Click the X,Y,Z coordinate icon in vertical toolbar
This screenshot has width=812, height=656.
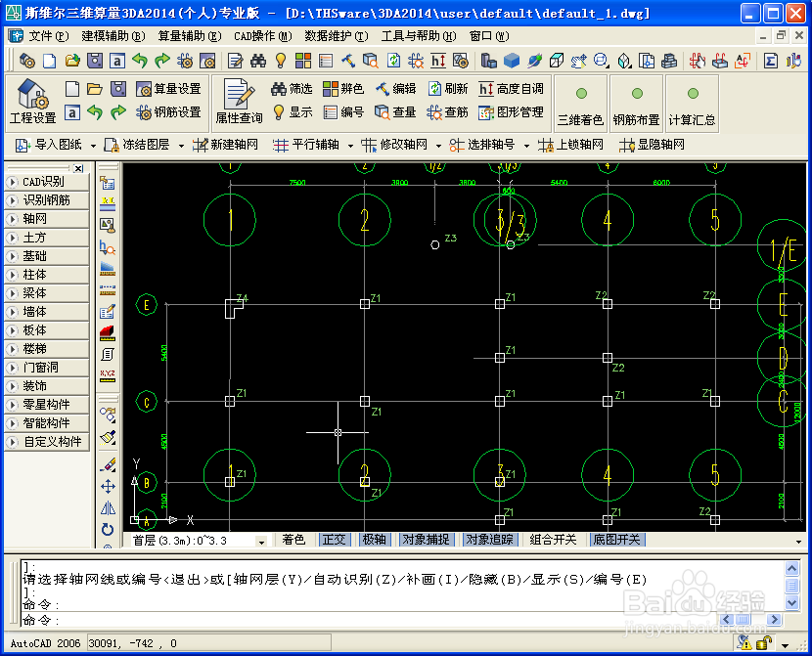click(x=108, y=375)
